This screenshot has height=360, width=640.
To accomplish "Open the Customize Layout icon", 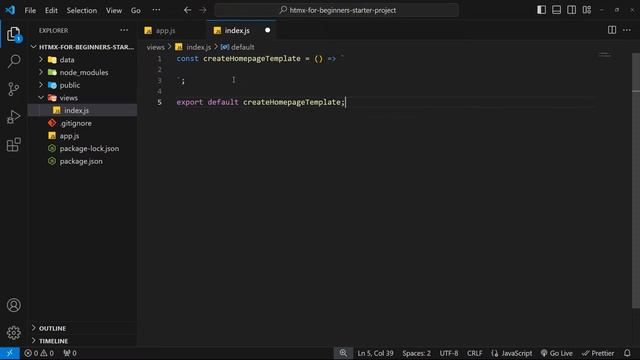I will [x=587, y=10].
